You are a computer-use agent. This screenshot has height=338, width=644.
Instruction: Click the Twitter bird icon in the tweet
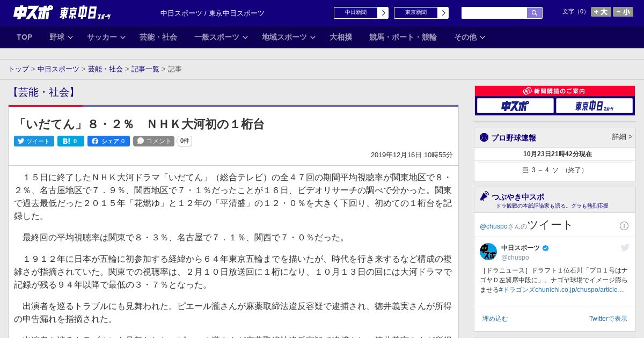pos(625,247)
